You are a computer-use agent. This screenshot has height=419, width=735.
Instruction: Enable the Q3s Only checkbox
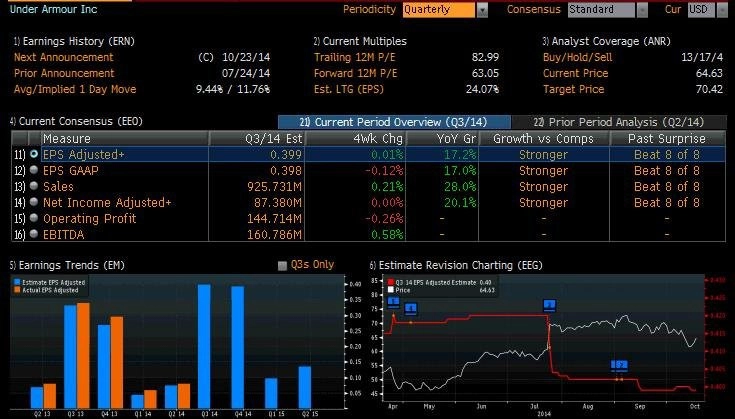point(282,266)
